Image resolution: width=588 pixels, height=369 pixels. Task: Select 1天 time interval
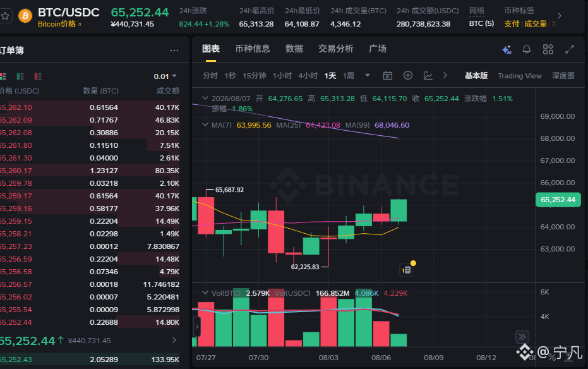click(330, 76)
